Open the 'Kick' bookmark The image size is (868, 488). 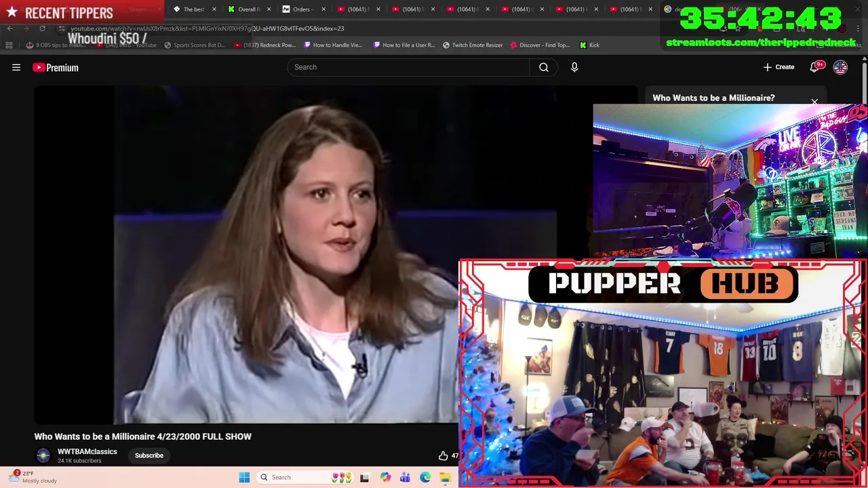[589, 45]
